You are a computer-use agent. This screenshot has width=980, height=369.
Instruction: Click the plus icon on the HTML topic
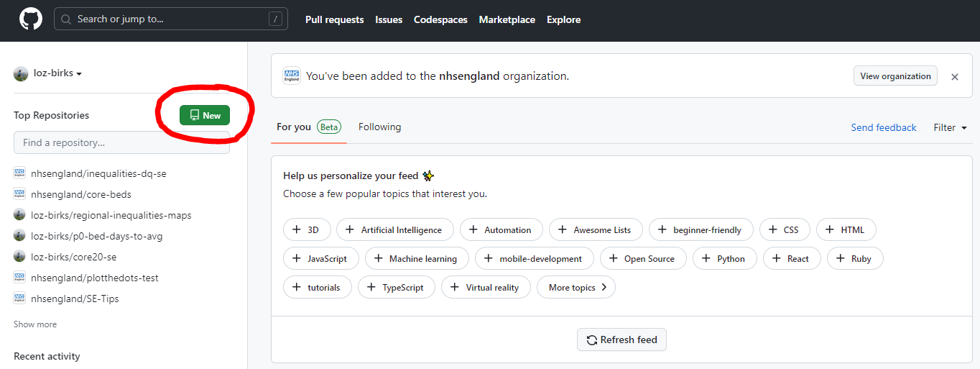point(830,230)
